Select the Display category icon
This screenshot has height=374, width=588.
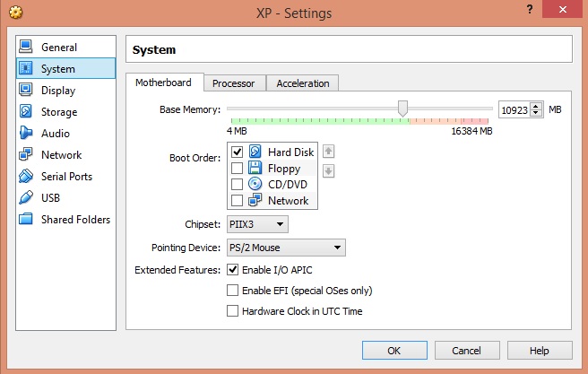pyautogui.click(x=25, y=90)
